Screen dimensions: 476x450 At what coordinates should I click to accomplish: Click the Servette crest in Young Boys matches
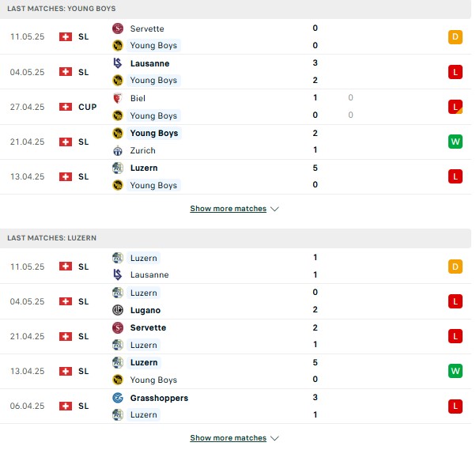coord(118,28)
